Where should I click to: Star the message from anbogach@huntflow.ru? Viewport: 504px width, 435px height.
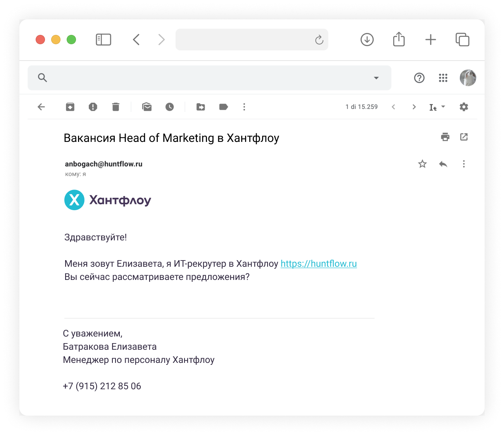click(422, 164)
